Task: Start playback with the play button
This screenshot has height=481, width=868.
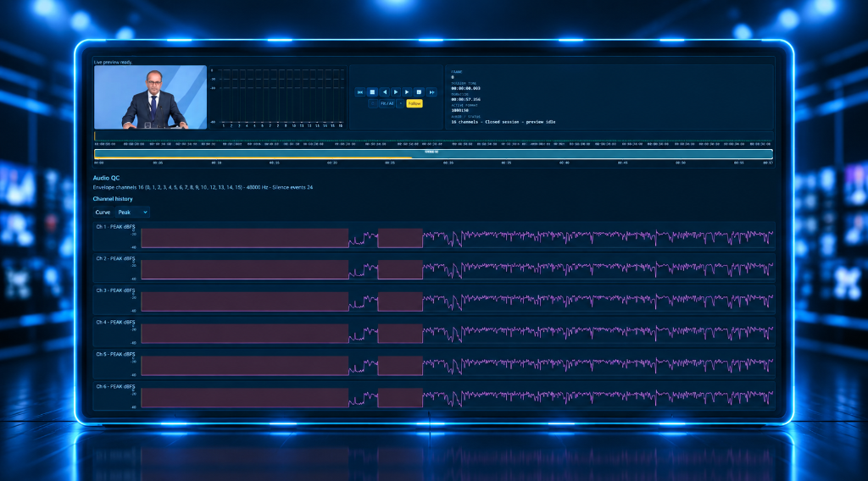Action: (396, 91)
